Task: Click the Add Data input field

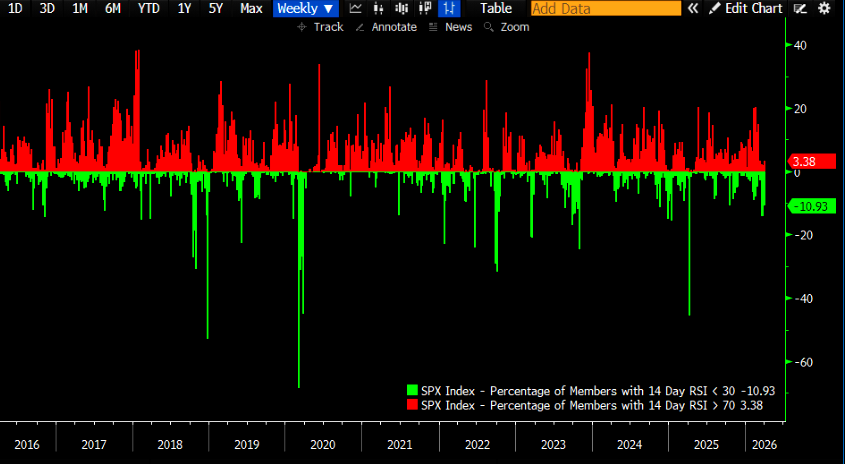Action: point(605,8)
